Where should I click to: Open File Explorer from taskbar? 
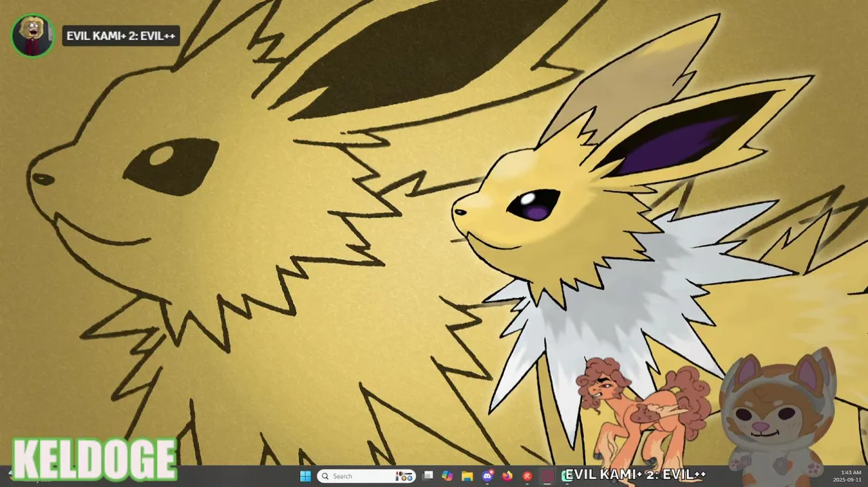pos(467,476)
